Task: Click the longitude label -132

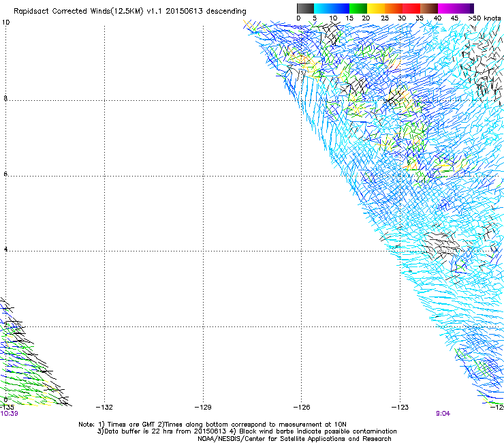Action: pyautogui.click(x=104, y=408)
